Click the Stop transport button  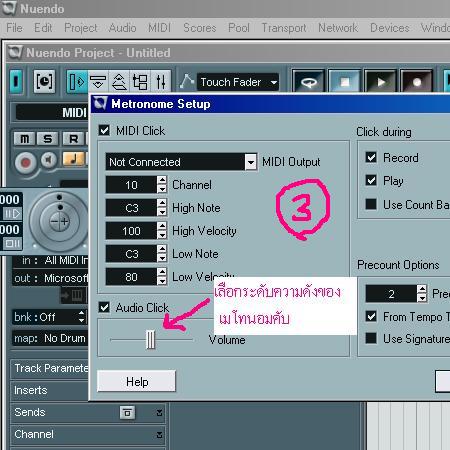345,81
